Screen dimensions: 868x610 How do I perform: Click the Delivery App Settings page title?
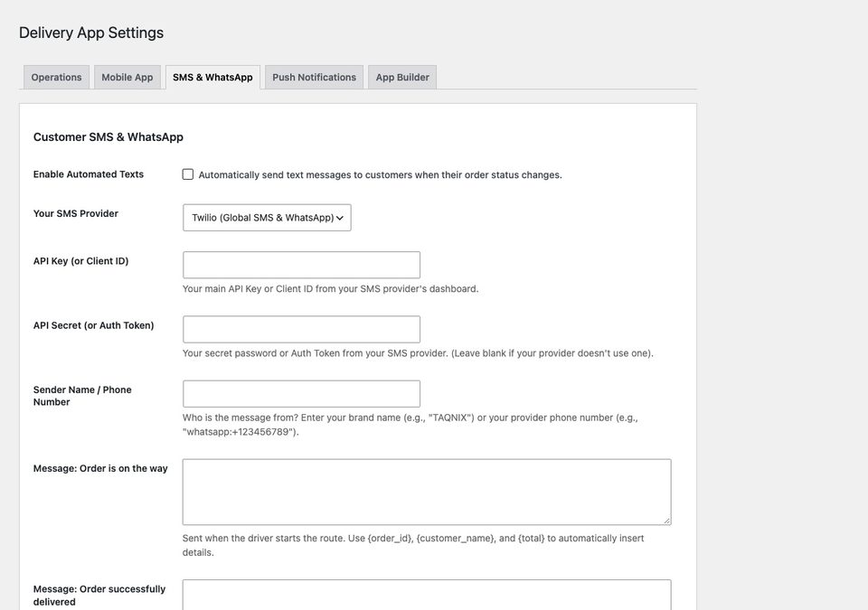click(91, 33)
